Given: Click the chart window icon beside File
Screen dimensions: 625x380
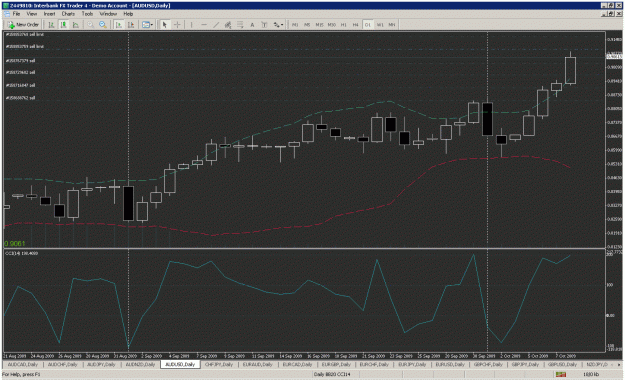Looking at the screenshot, I should pos(6,14).
